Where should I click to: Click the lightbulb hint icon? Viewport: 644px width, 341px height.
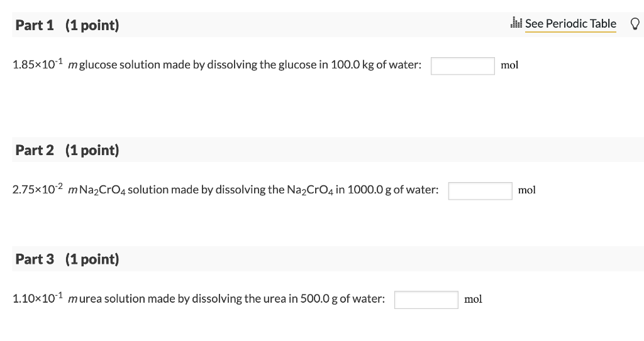click(x=635, y=24)
